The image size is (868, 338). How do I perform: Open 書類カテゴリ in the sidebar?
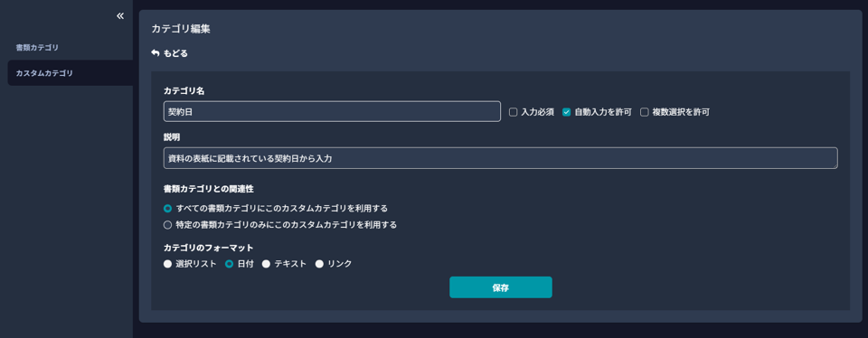click(x=37, y=48)
